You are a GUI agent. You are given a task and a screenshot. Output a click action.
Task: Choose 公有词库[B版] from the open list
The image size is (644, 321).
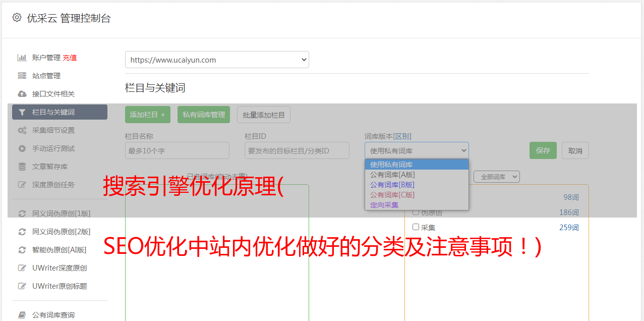pos(417,185)
